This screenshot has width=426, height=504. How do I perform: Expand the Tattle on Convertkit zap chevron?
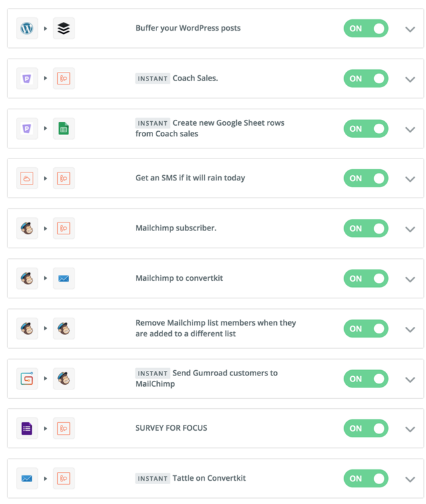point(410,479)
